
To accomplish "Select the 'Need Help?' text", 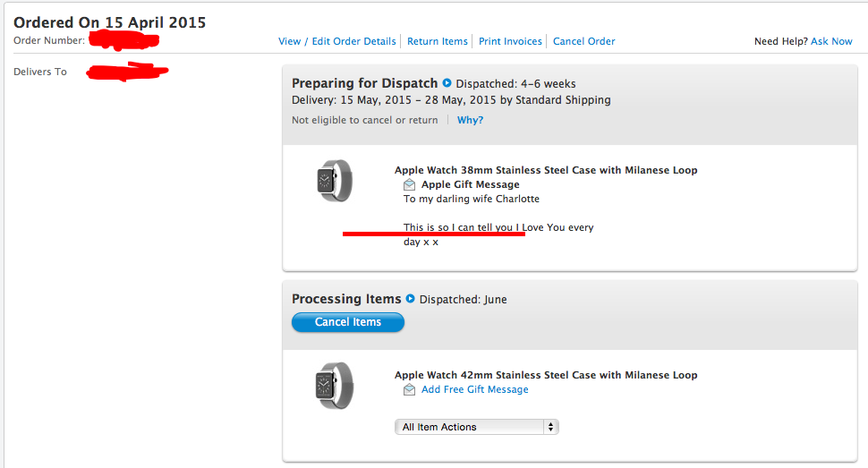I will point(781,41).
